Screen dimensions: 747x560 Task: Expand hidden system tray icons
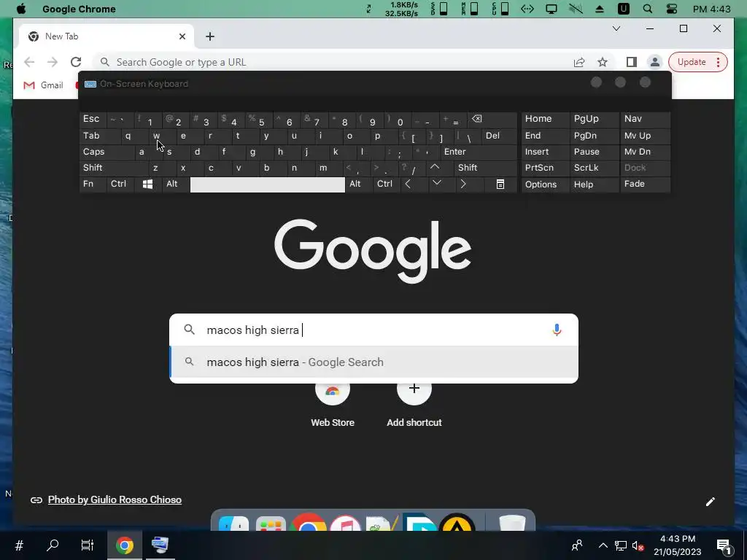coord(603,545)
